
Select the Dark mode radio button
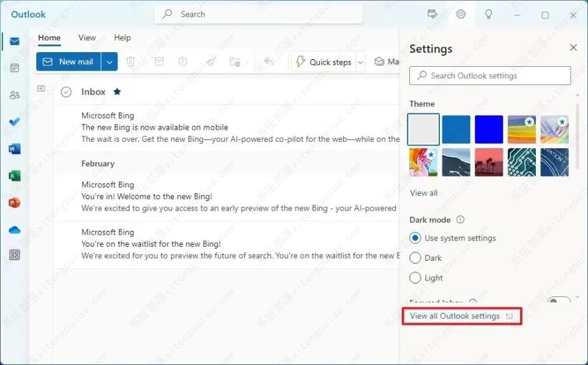pyautogui.click(x=415, y=258)
